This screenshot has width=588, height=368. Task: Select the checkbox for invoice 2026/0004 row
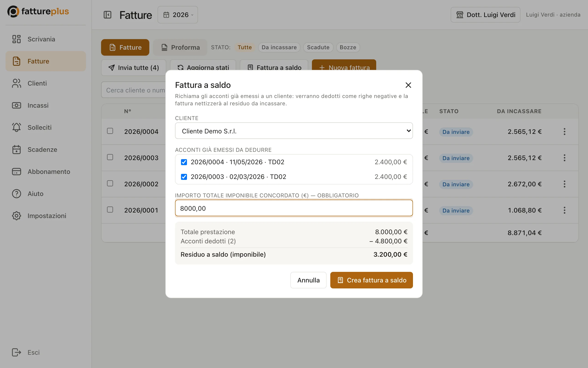[x=110, y=131]
